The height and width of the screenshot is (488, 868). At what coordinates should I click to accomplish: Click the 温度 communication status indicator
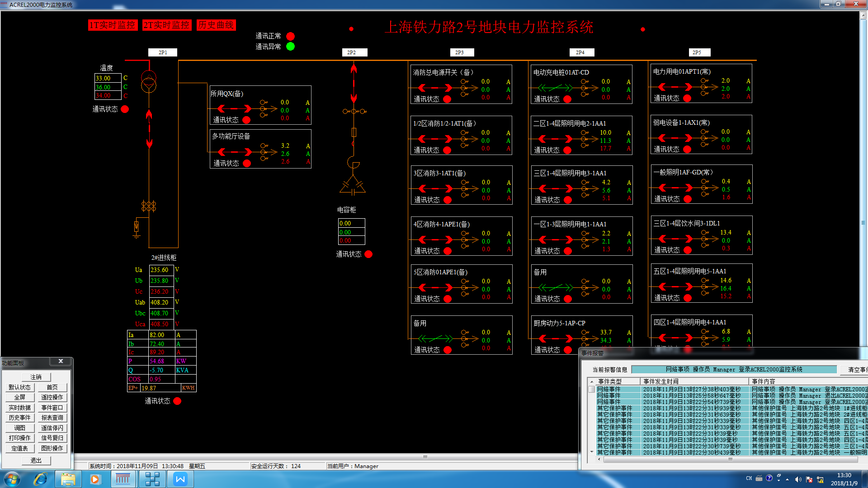pyautogui.click(x=125, y=109)
